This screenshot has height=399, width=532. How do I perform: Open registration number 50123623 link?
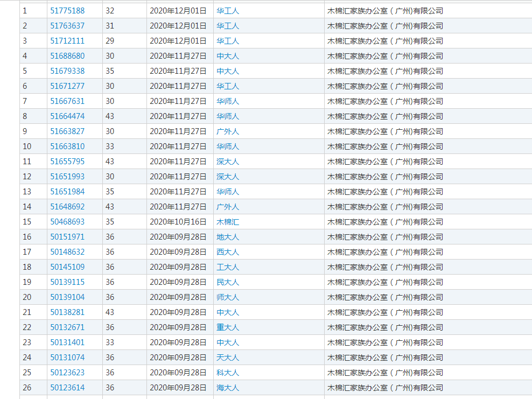[67, 373]
